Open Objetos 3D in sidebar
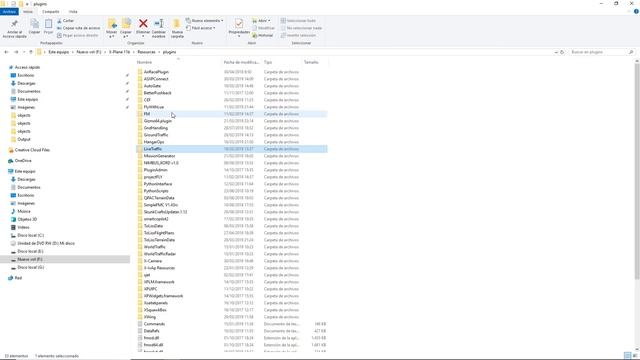Image resolution: width=640 pixels, height=360 pixels. (27, 219)
